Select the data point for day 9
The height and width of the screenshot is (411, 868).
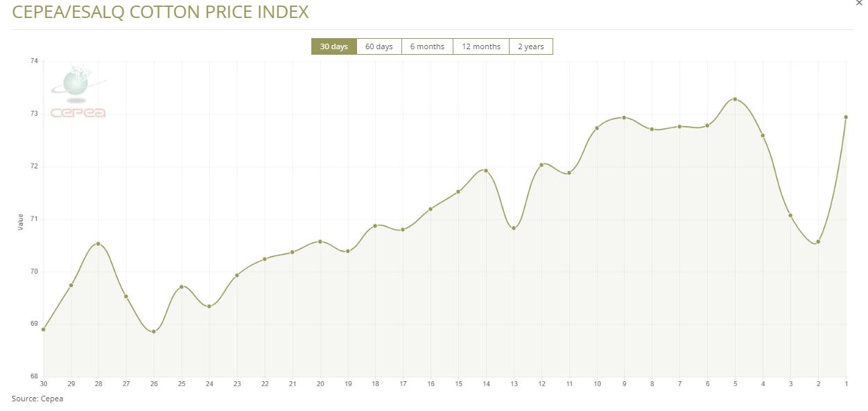click(624, 118)
